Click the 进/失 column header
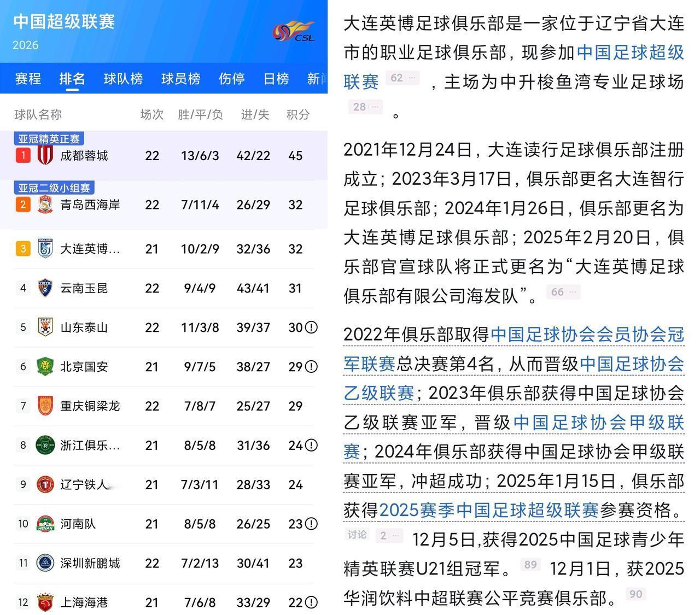Image resolution: width=700 pixels, height=615 pixels. pos(255,114)
